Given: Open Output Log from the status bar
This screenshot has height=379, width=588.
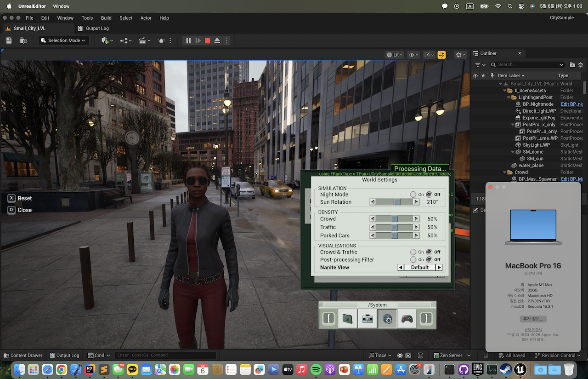Looking at the screenshot, I should click(64, 355).
